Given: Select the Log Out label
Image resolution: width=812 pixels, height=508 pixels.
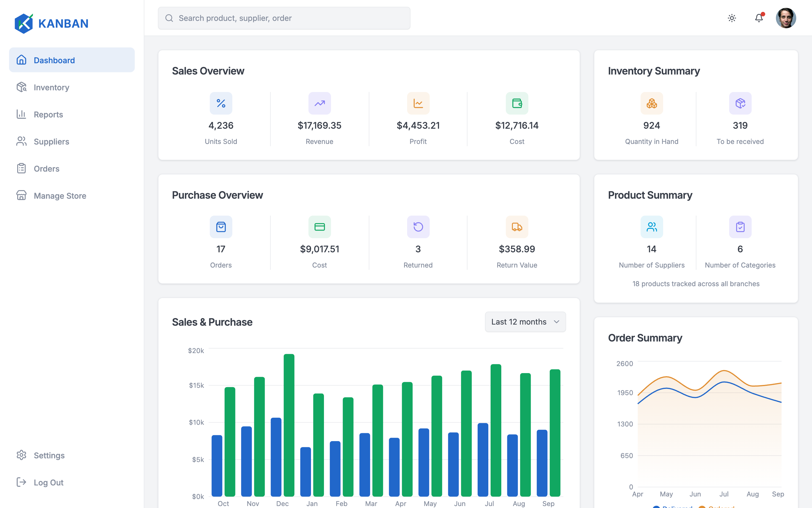Looking at the screenshot, I should click(x=48, y=483).
